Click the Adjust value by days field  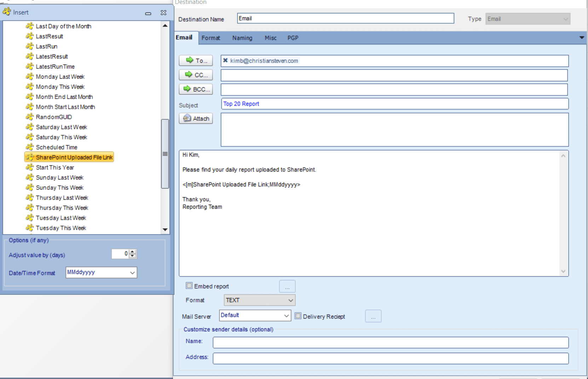point(120,254)
